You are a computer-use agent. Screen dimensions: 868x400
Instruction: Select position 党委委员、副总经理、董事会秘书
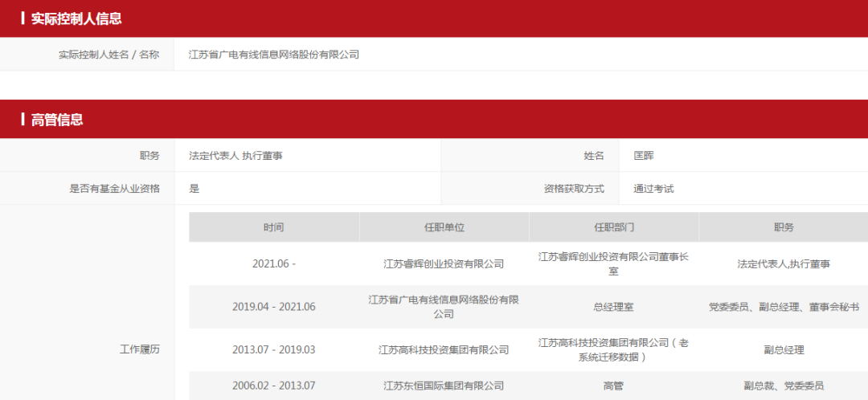pyautogui.click(x=784, y=307)
